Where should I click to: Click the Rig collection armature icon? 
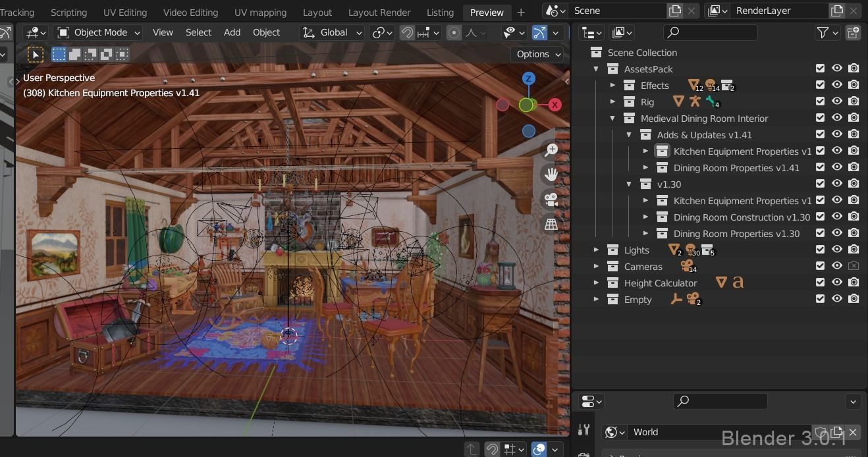[695, 101]
